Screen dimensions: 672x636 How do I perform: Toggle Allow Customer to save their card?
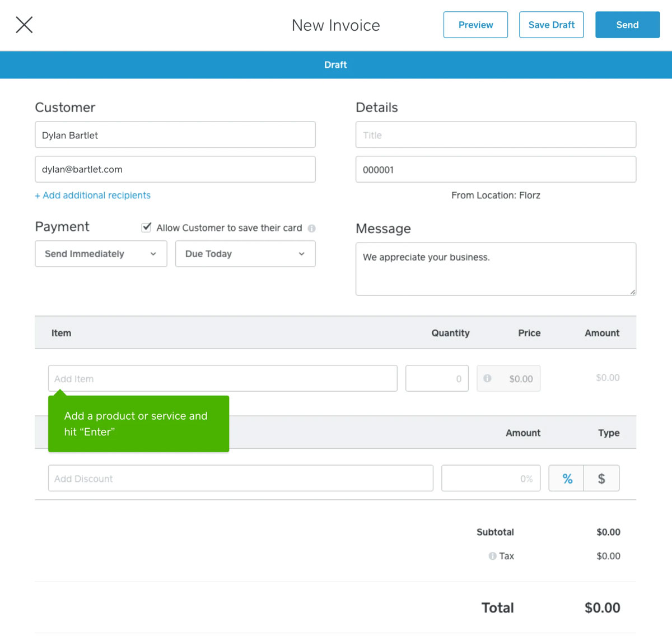pos(146,227)
